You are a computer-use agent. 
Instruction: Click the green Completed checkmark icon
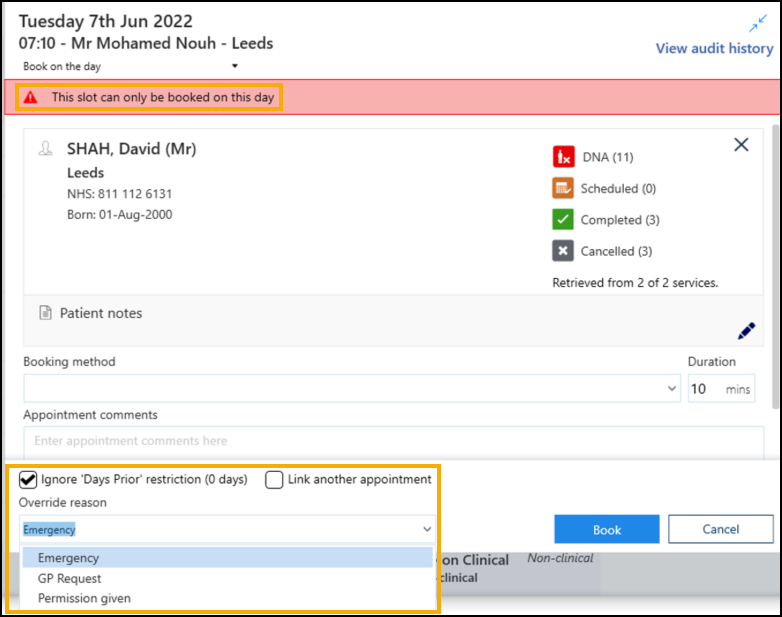pyautogui.click(x=564, y=220)
